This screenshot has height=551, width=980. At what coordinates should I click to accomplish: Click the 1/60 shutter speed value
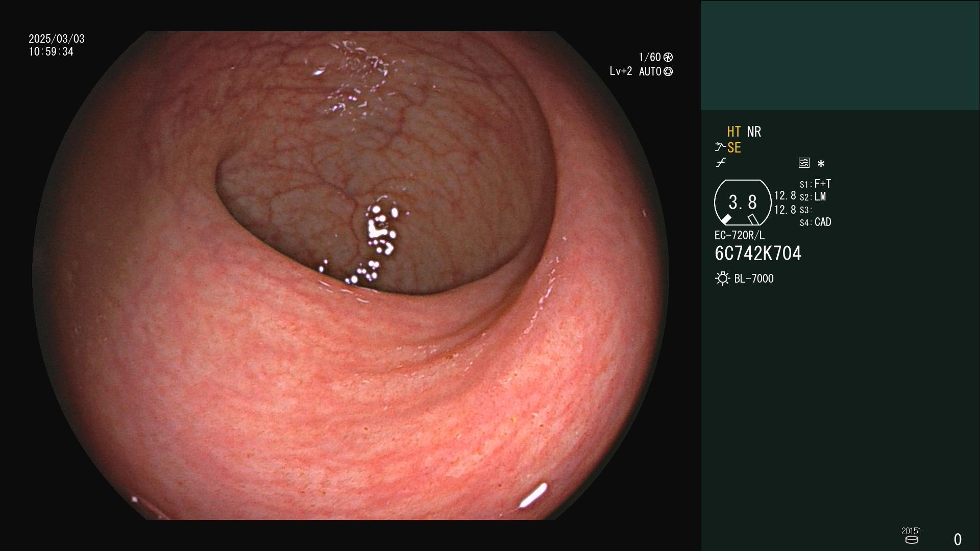pyautogui.click(x=650, y=57)
